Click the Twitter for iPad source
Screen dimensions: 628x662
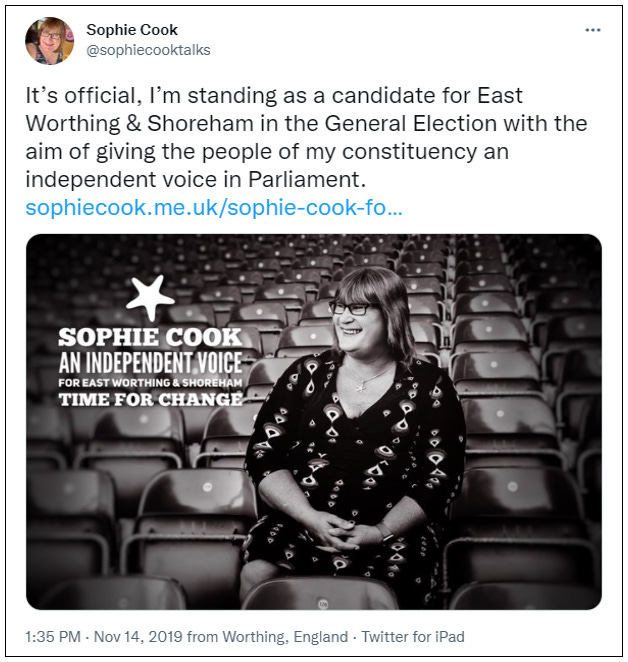pyautogui.click(x=413, y=636)
